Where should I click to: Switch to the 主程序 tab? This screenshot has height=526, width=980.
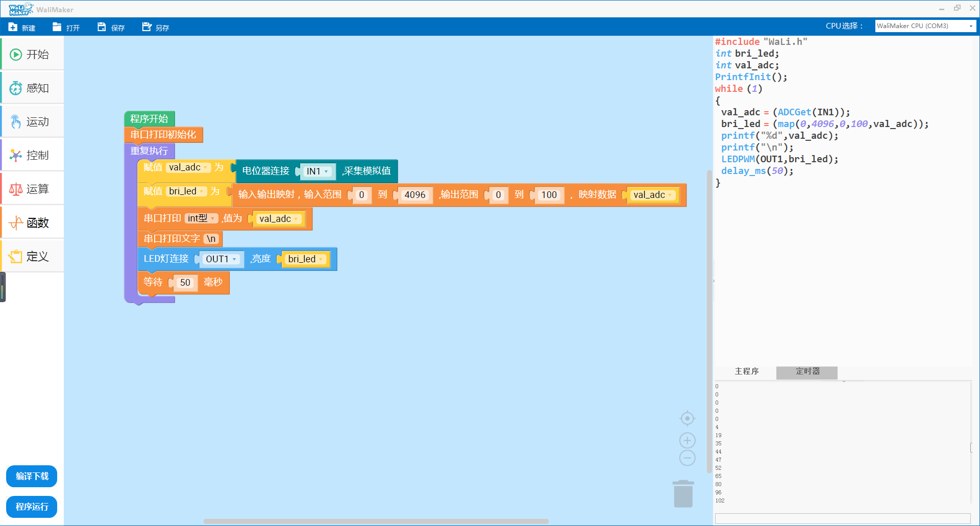coord(746,371)
